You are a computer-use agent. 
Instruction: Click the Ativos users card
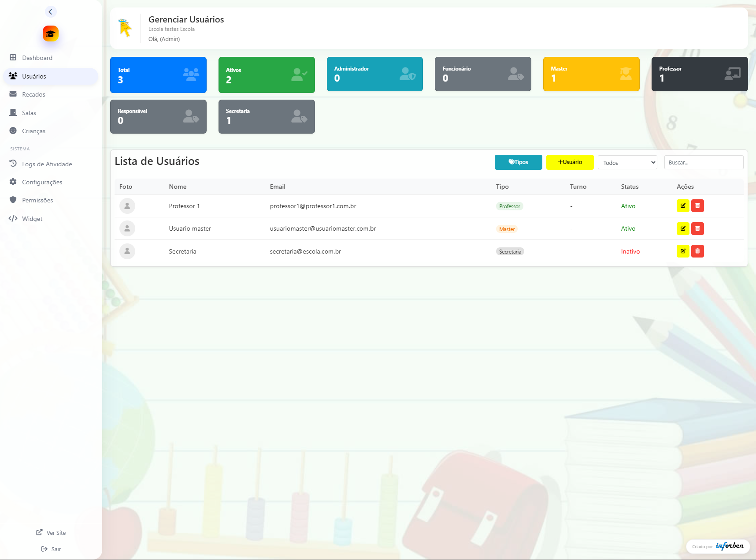point(266,75)
